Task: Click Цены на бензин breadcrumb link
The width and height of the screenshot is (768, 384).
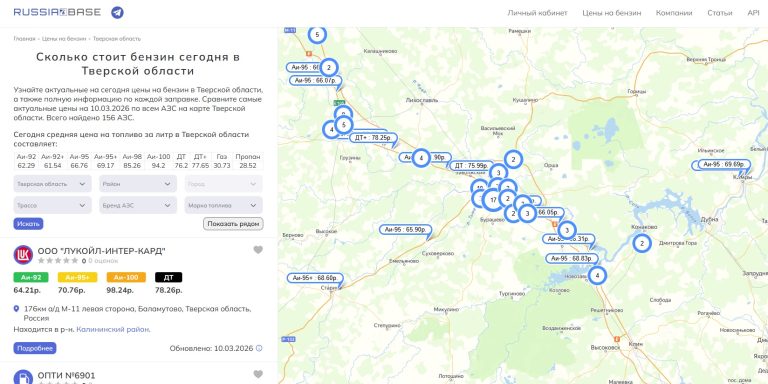Action: click(64, 39)
